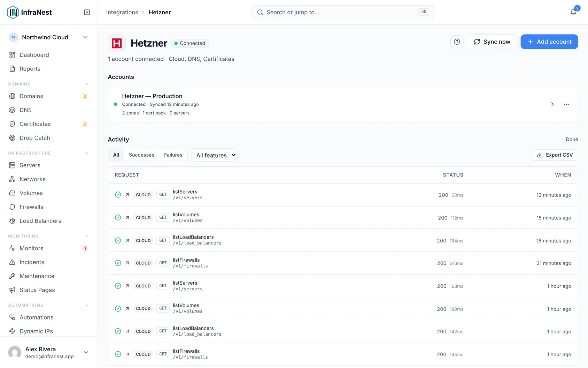Open Networks icon in sidebar

point(12,179)
